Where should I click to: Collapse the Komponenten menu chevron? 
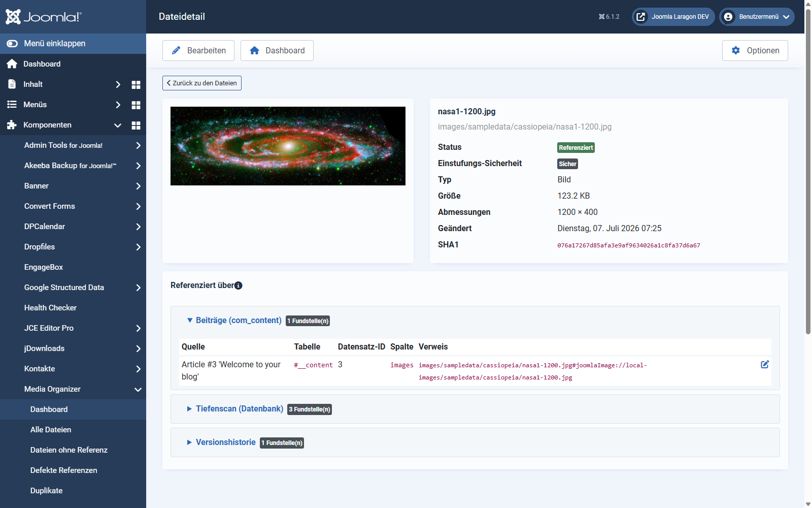pos(118,125)
